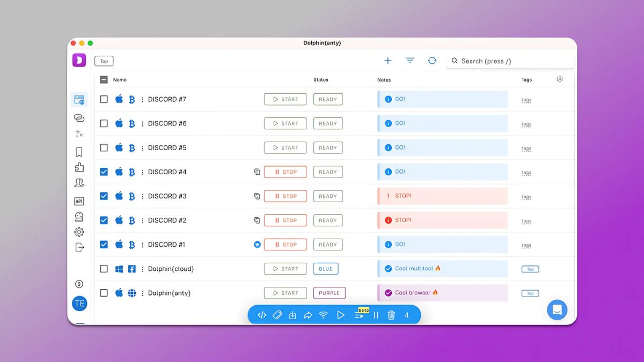644x362 pixels.
Task: Start the DISCORD #7 profile
Action: pyautogui.click(x=286, y=99)
